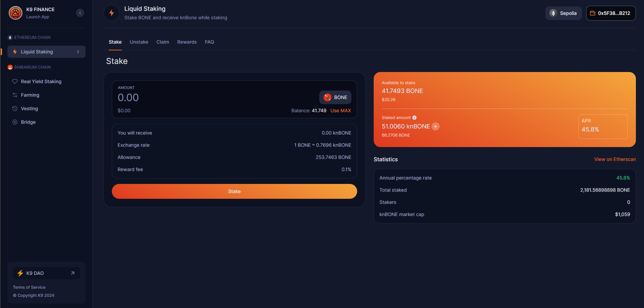Open the FAQ tab
The height and width of the screenshot is (308, 644).
(x=209, y=42)
